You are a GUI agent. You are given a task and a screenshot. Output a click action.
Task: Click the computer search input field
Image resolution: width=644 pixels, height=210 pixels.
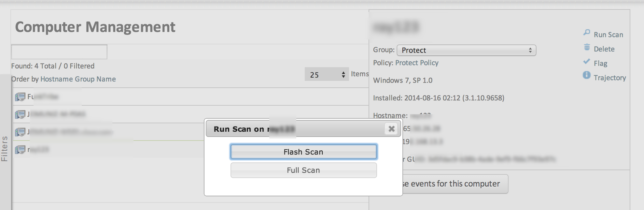click(x=59, y=52)
